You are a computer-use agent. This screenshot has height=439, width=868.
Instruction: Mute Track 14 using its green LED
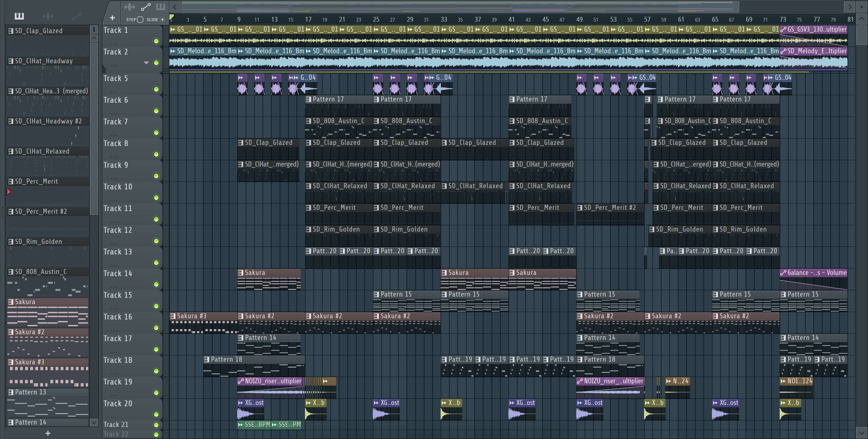click(x=156, y=285)
